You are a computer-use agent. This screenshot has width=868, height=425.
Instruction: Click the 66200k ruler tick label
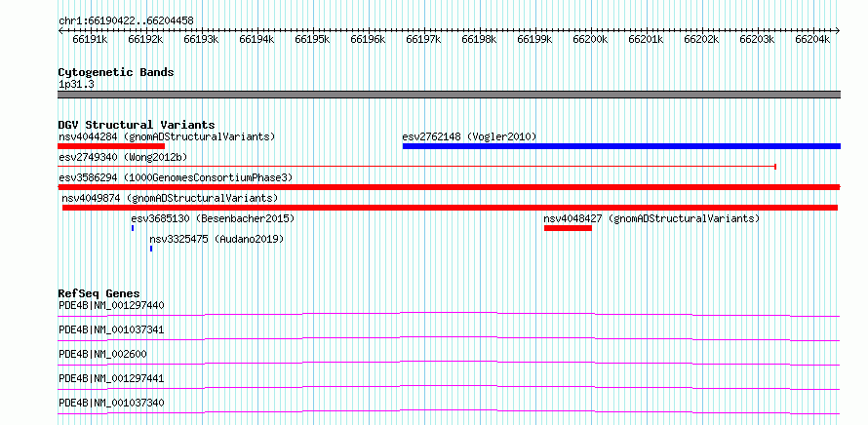pos(591,40)
